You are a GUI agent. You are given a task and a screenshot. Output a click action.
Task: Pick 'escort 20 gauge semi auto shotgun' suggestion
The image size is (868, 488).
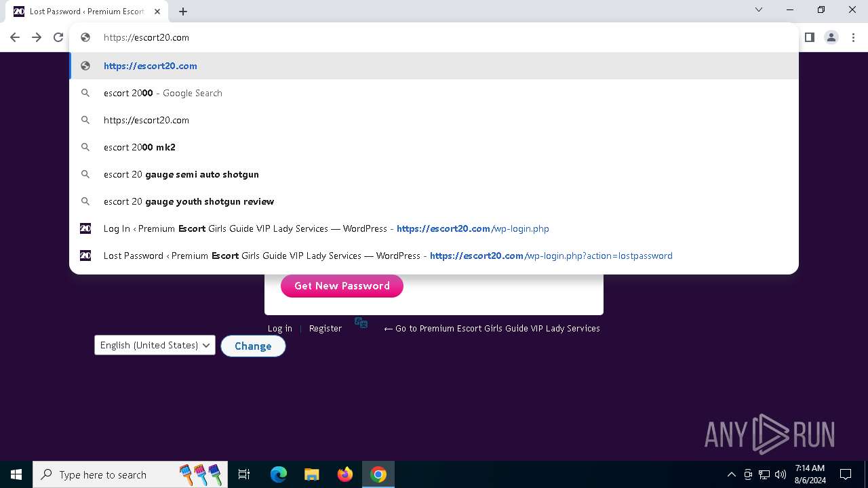point(434,174)
